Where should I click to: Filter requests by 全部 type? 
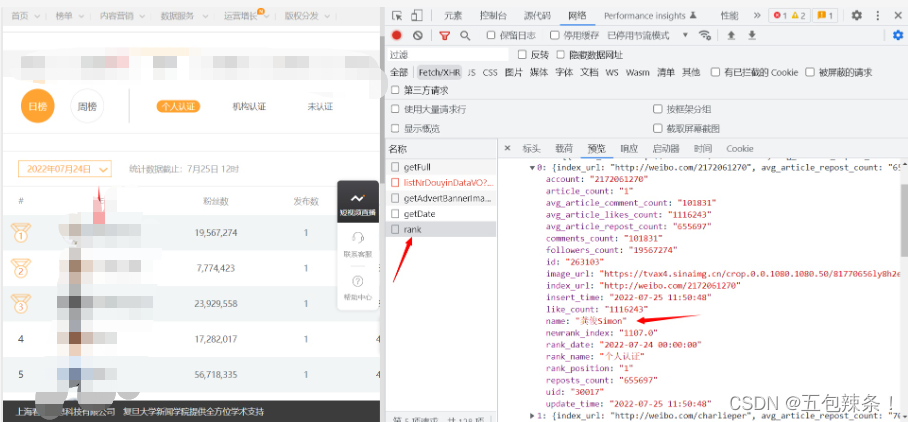coord(399,72)
